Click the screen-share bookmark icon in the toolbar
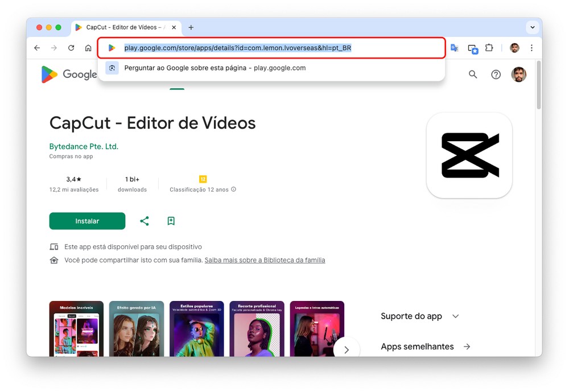This screenshot has width=569, height=392. click(x=472, y=48)
